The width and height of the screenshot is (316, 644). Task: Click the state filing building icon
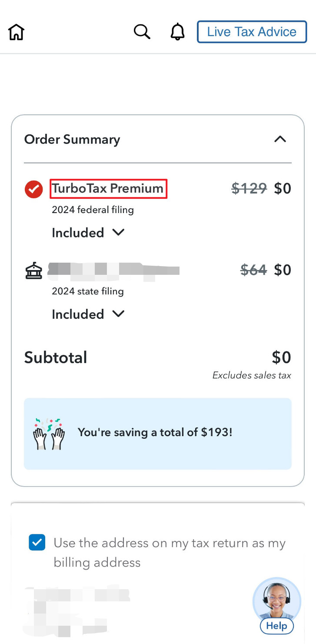[33, 270]
